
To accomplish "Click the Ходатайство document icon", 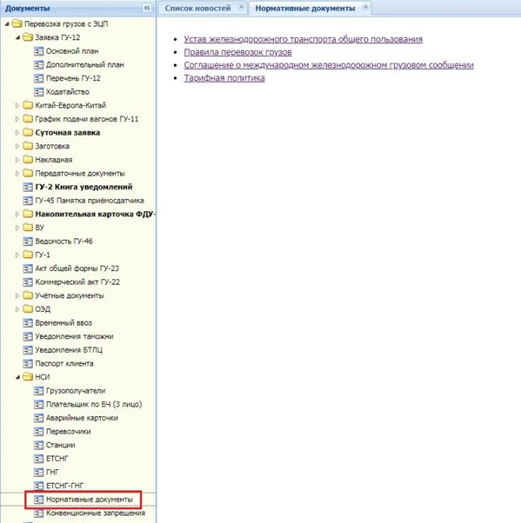I will [x=39, y=92].
